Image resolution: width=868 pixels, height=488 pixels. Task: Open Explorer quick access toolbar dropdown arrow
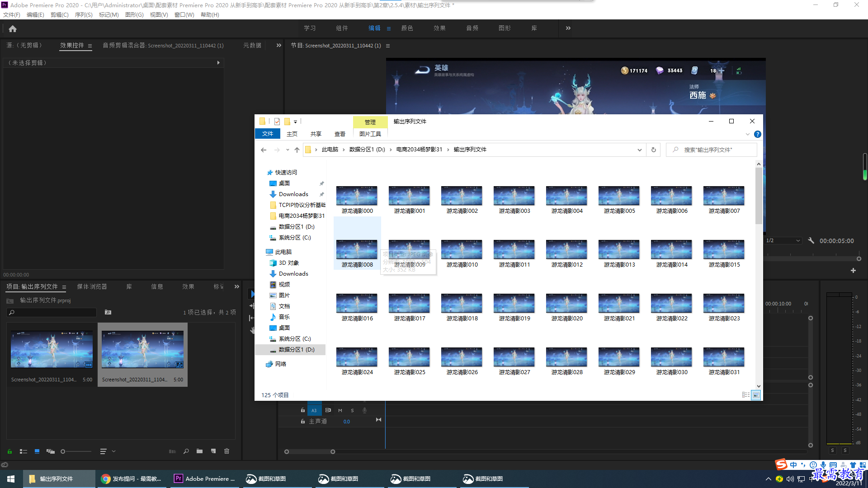coord(295,122)
